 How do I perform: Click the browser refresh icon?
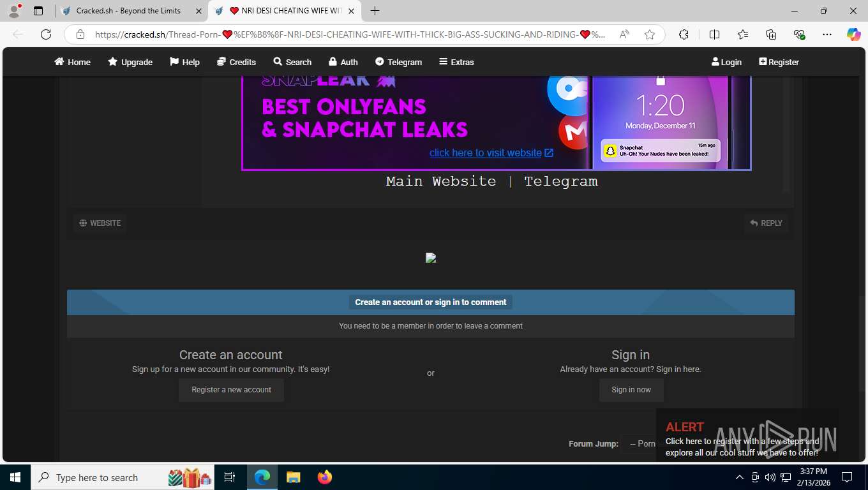(46, 34)
